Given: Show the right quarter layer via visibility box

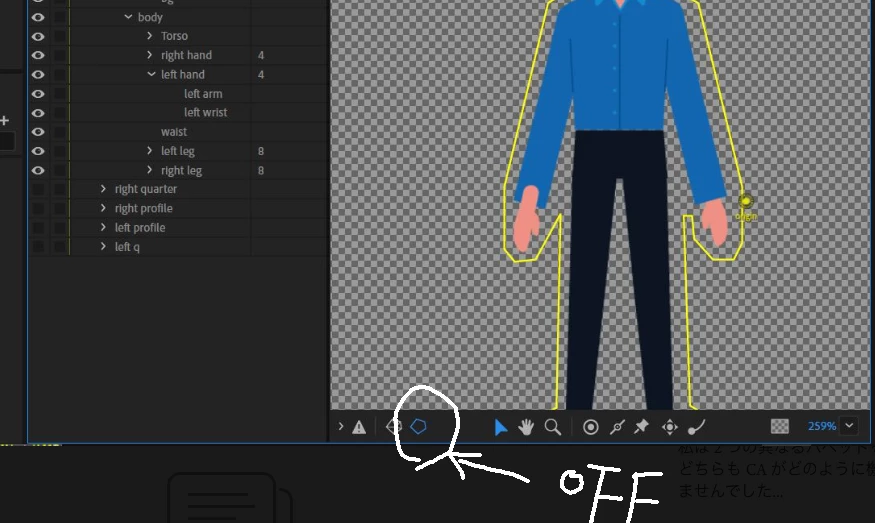Looking at the screenshot, I should (38, 189).
